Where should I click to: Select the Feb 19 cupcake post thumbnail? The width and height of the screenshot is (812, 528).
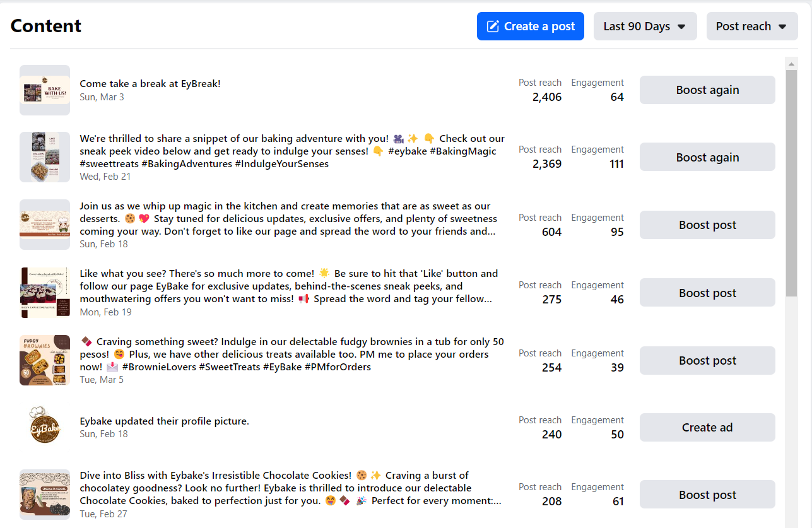pos(45,293)
